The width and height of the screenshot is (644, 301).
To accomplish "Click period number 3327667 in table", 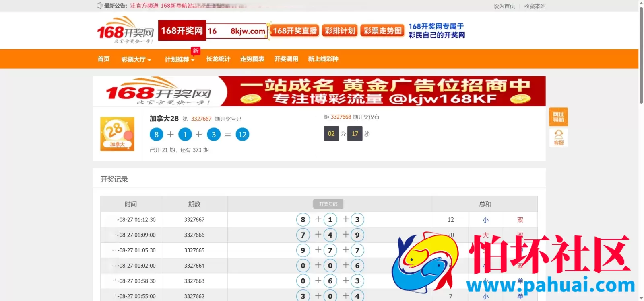I will tap(194, 220).
